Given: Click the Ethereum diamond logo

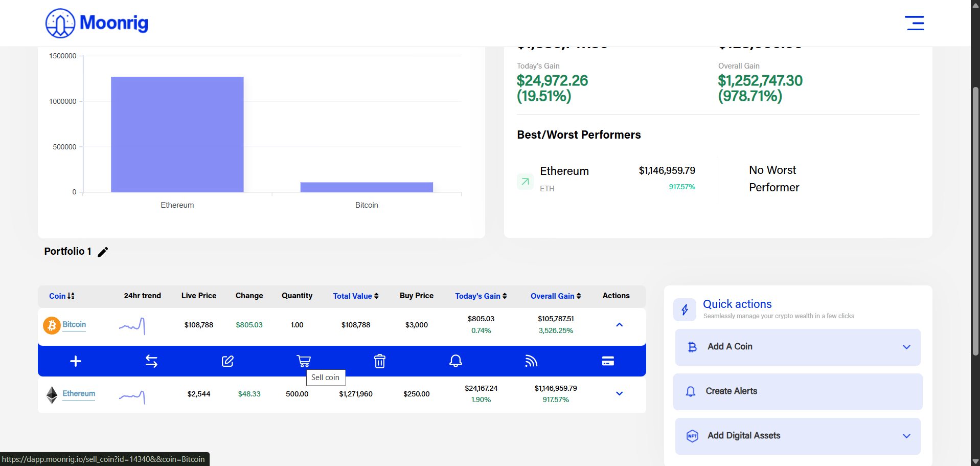Looking at the screenshot, I should pyautogui.click(x=52, y=395).
